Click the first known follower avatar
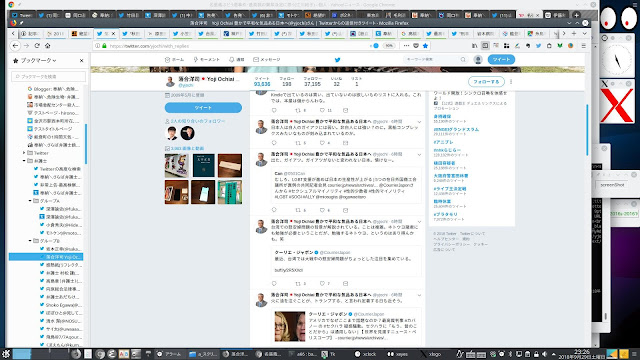 [x=172, y=133]
